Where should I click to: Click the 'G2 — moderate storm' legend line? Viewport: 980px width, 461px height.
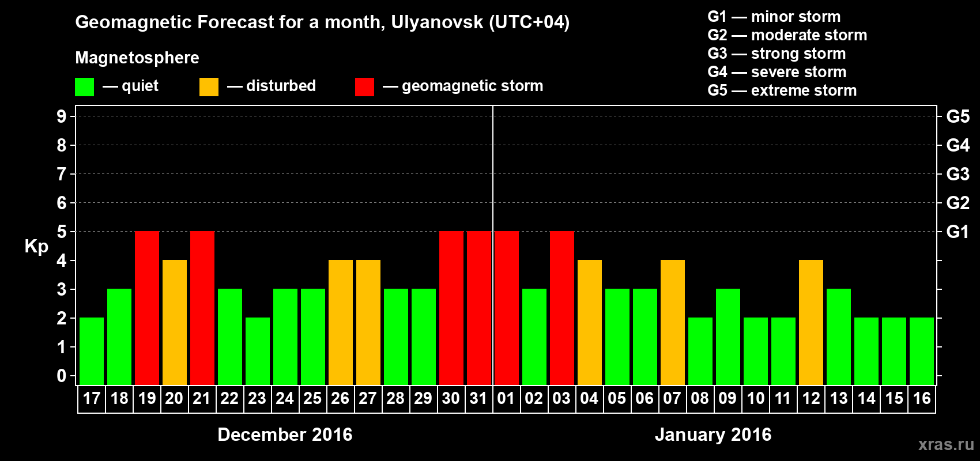787,35
